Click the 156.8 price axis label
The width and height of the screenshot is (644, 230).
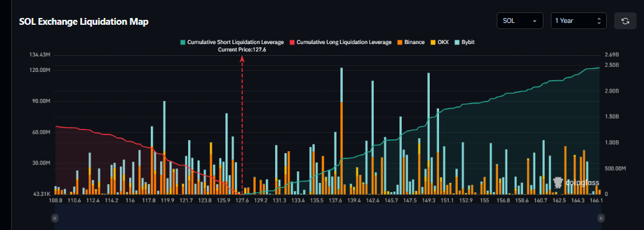coord(503,200)
